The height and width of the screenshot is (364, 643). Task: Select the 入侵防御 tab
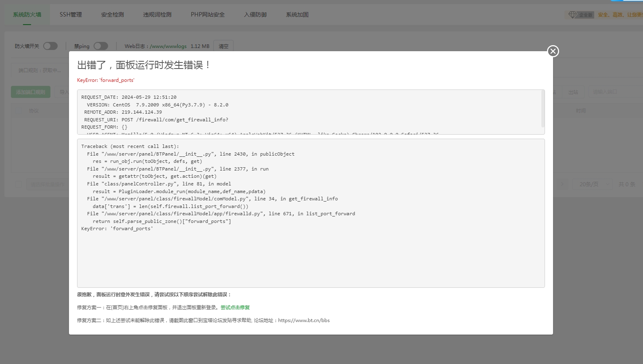pos(255,15)
